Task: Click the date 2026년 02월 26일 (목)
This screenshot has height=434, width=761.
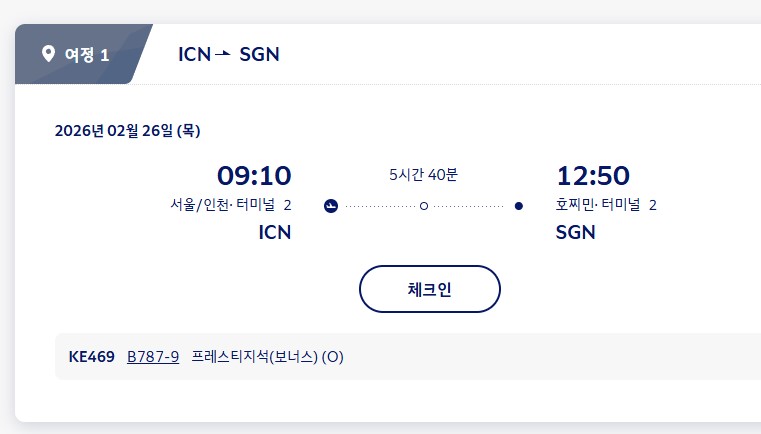Action: pos(127,131)
